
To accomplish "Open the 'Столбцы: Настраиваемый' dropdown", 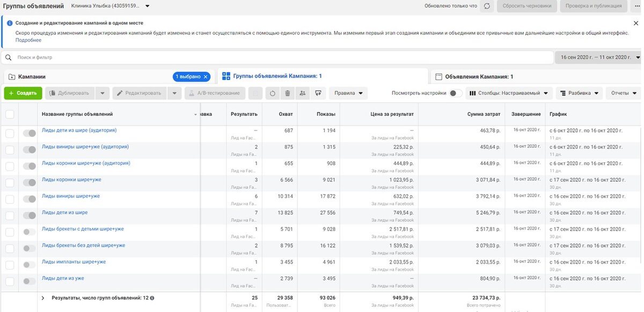I will point(509,93).
